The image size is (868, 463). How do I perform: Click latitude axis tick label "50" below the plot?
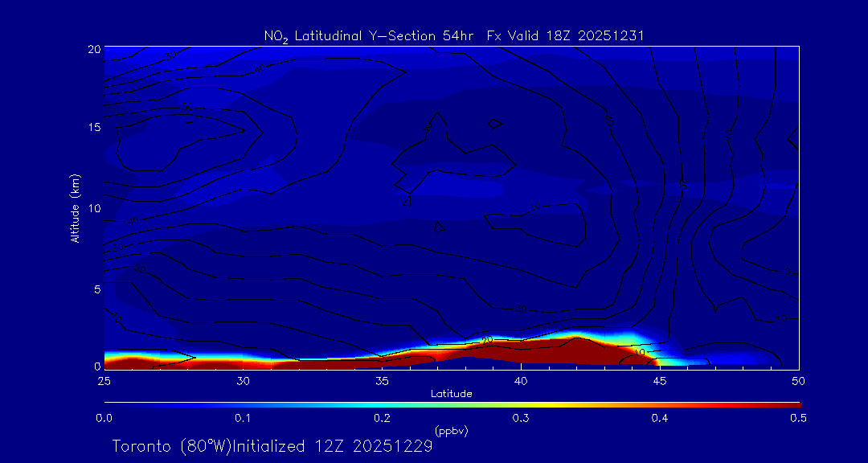coord(799,381)
